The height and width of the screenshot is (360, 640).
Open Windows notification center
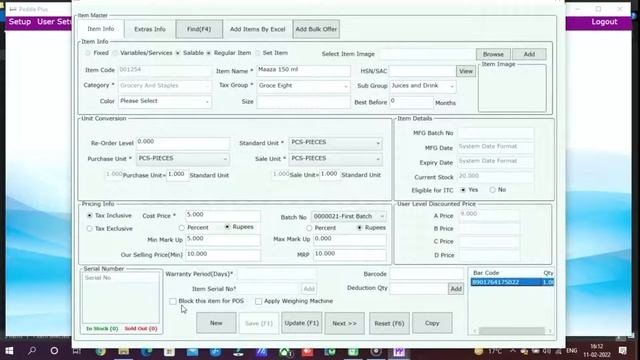(622, 351)
